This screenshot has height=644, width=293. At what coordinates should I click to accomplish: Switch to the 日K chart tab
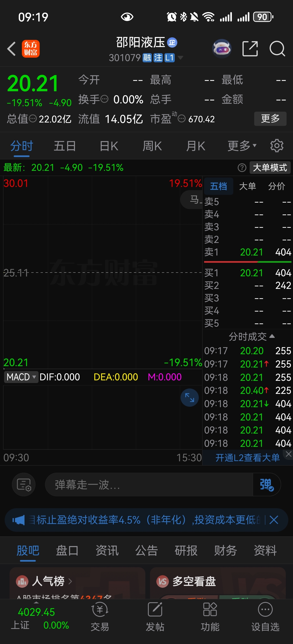click(109, 146)
